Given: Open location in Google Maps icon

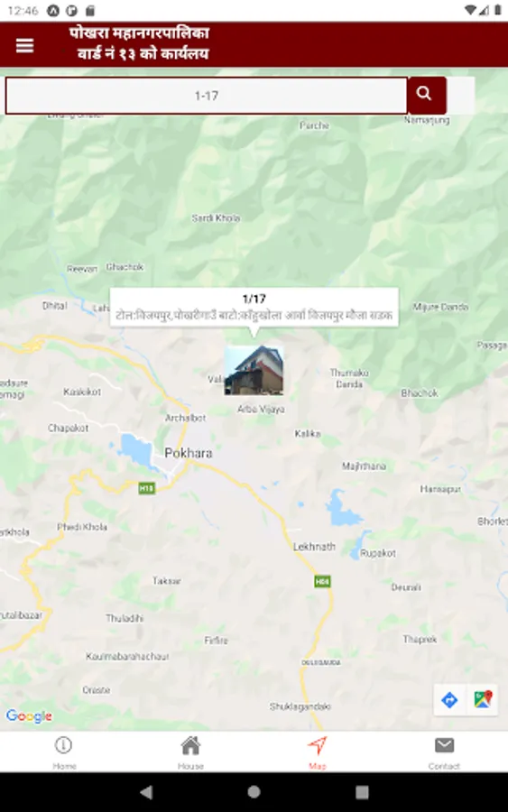Looking at the screenshot, I should (483, 700).
